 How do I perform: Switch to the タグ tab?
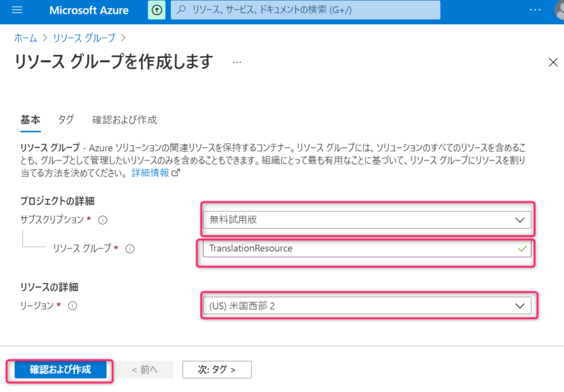point(66,120)
